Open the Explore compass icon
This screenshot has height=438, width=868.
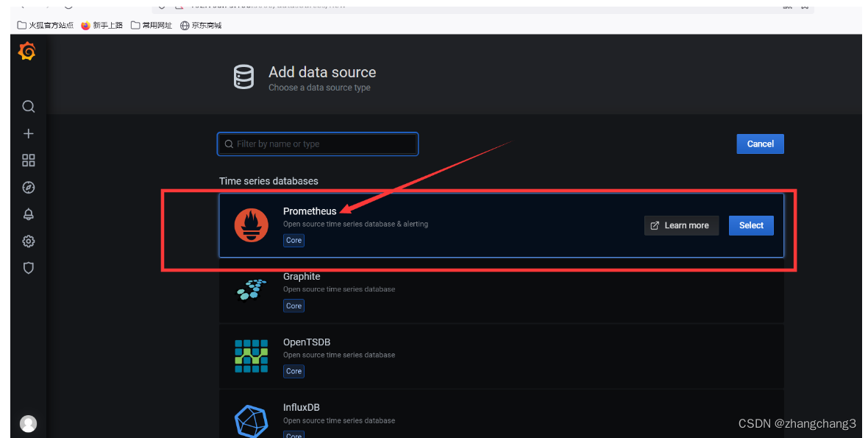(x=28, y=187)
